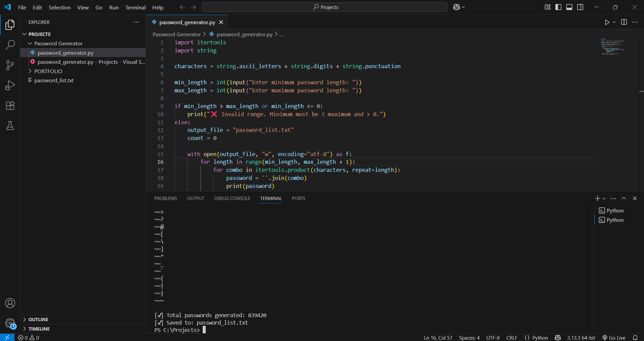Change encoding via UTF-8
Viewport: 644px width, 341px height.
click(x=493, y=338)
